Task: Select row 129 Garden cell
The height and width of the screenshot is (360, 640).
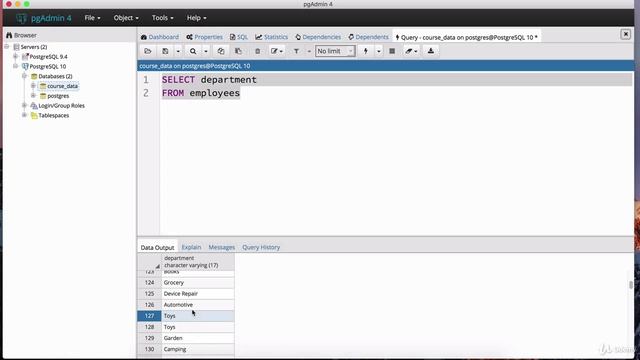Action: point(198,338)
